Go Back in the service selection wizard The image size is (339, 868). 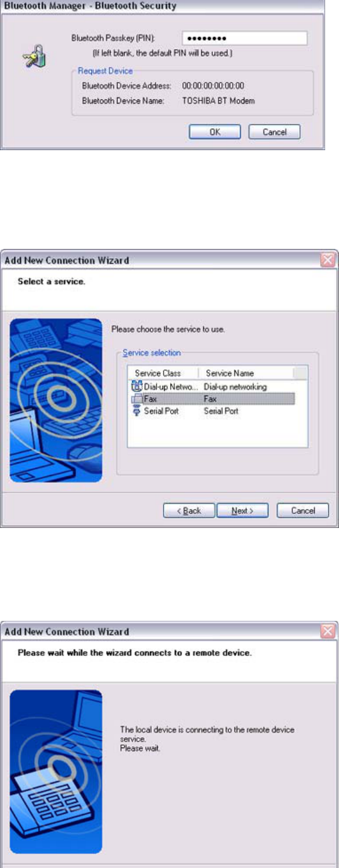(x=189, y=511)
